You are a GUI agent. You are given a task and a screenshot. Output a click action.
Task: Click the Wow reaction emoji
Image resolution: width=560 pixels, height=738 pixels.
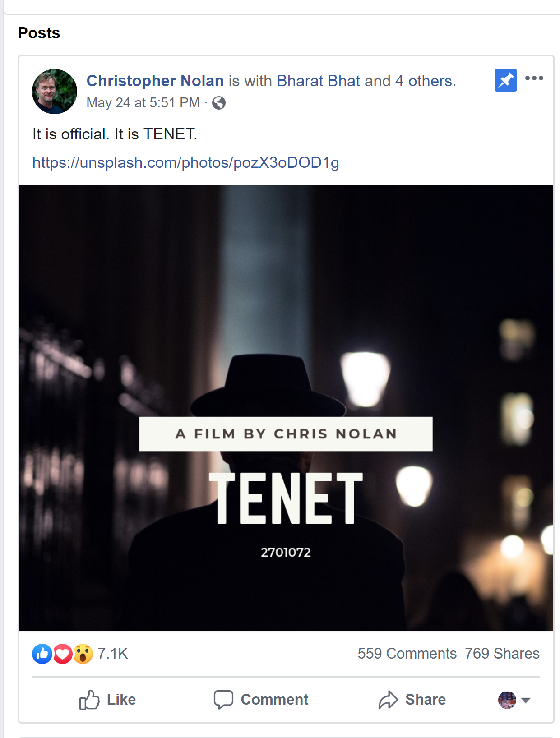pos(83,654)
